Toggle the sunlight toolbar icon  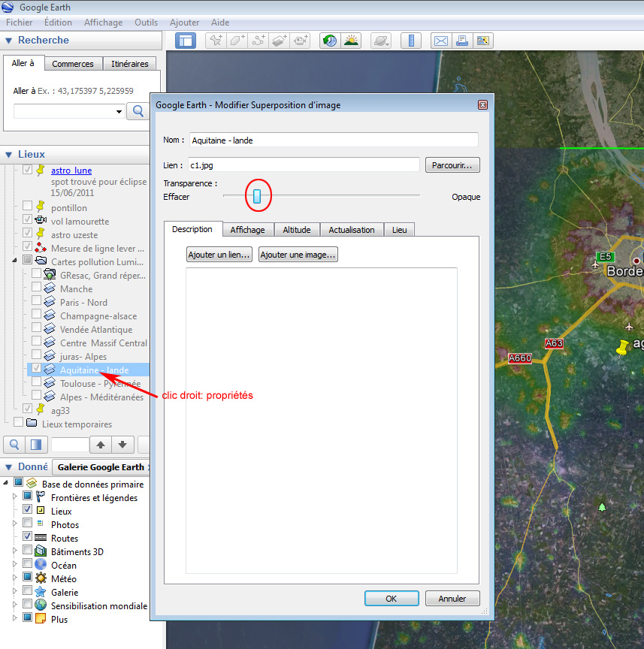coord(351,41)
